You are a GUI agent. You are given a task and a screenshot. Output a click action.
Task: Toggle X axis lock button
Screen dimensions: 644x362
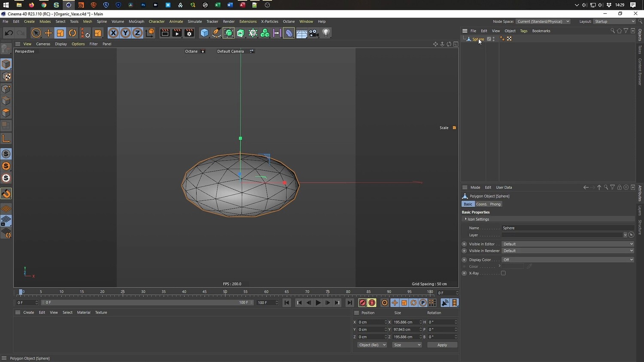tap(113, 33)
